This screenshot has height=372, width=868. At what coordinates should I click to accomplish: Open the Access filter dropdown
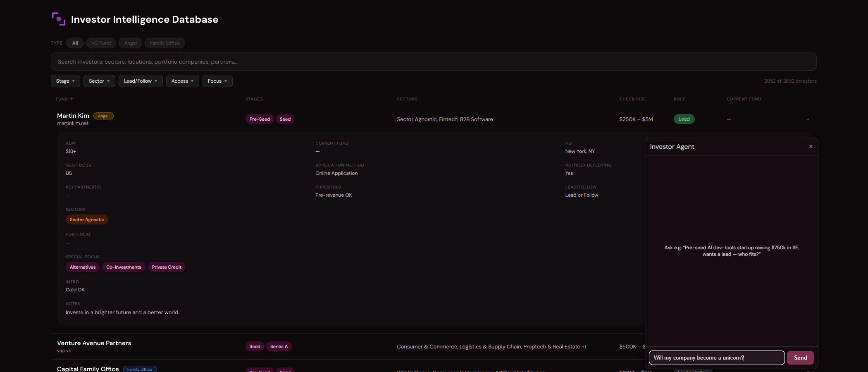coord(183,81)
